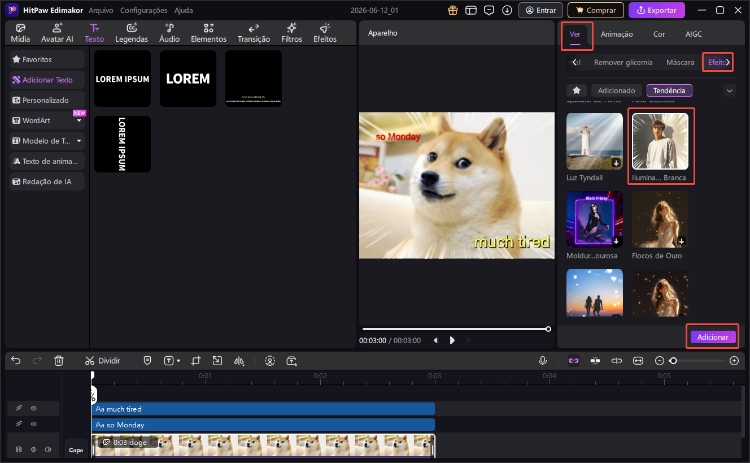Open the Elementos panel
Image resolution: width=750 pixels, height=463 pixels.
coord(209,33)
